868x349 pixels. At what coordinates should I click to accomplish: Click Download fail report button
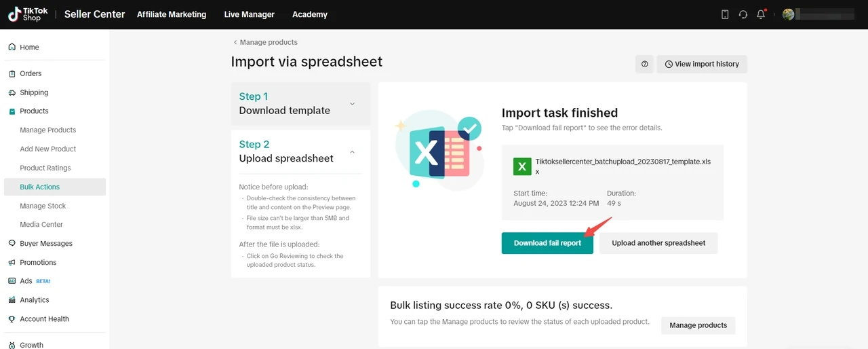[x=547, y=243]
